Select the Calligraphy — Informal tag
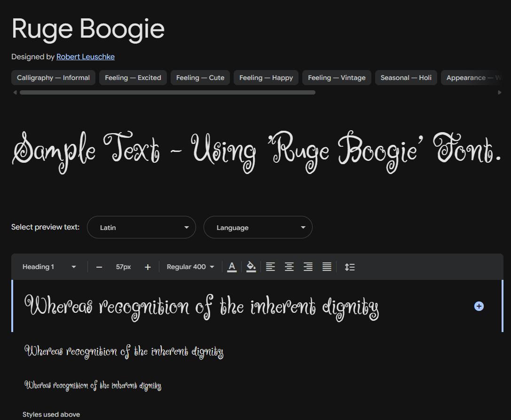Viewport: 511px width, 420px height. (x=53, y=78)
